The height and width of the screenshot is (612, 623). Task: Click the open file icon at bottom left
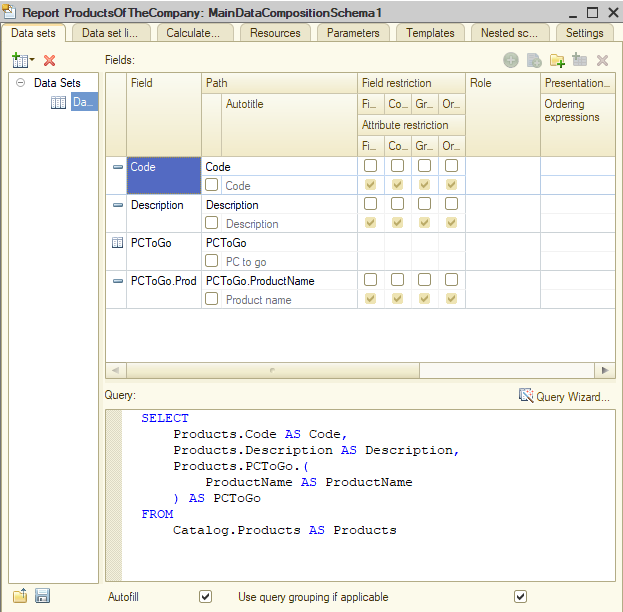(x=20, y=596)
